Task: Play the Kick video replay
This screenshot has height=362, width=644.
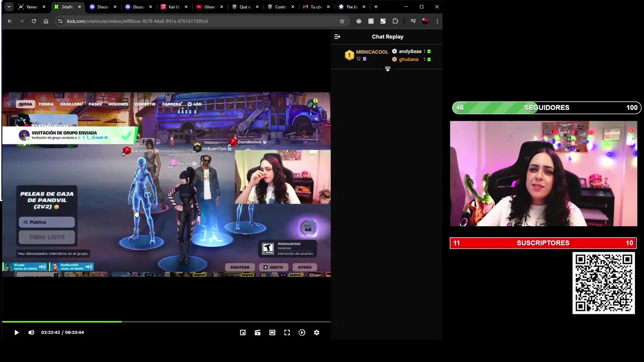Action: (x=16, y=332)
